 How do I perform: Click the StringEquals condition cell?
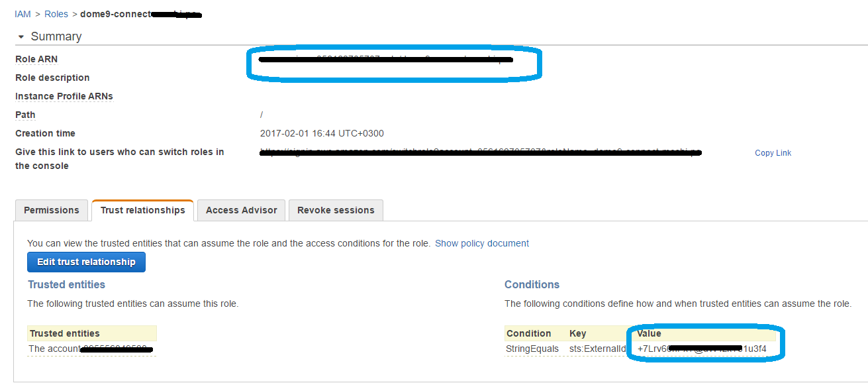click(532, 349)
